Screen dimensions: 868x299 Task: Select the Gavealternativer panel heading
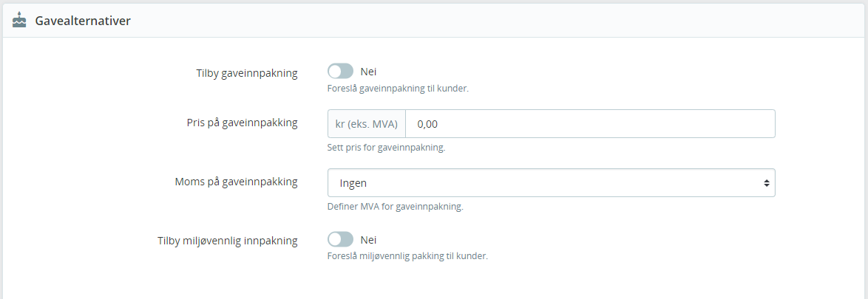83,21
